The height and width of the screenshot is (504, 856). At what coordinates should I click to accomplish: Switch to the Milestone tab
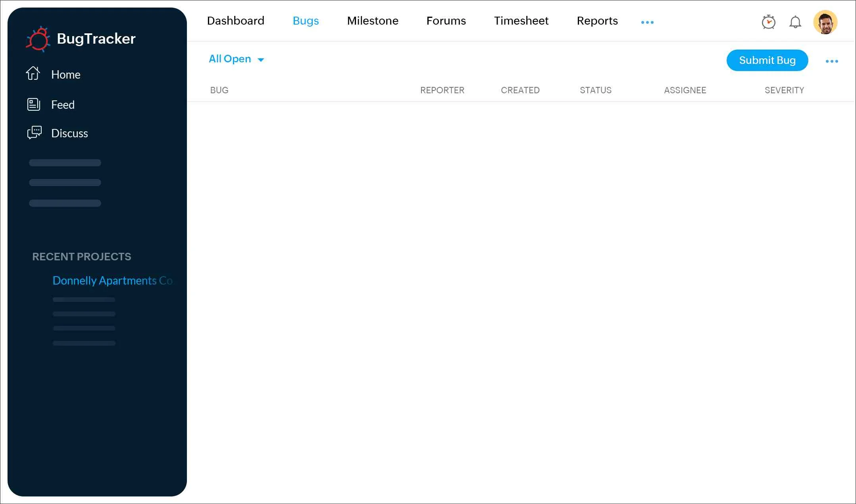coord(372,21)
